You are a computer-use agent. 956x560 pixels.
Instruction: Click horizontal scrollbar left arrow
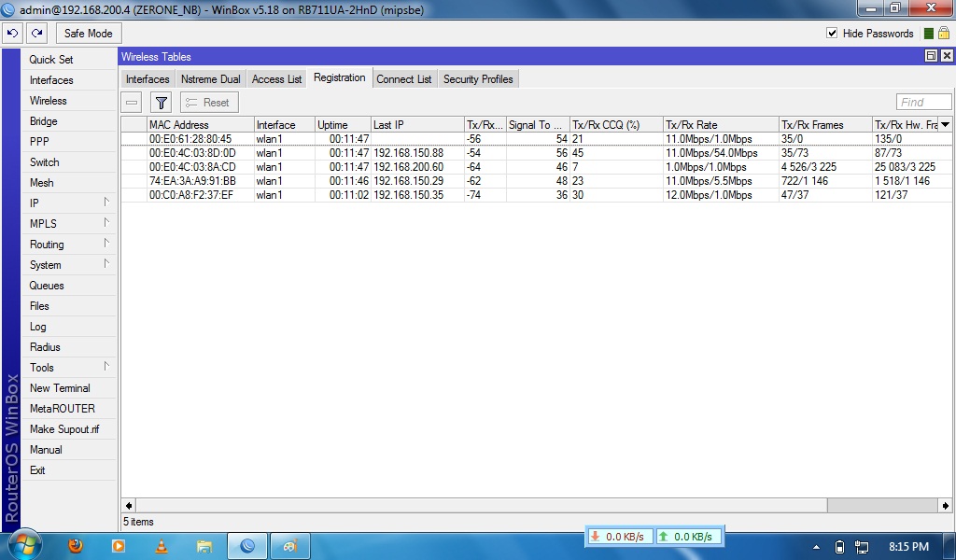tap(129, 505)
